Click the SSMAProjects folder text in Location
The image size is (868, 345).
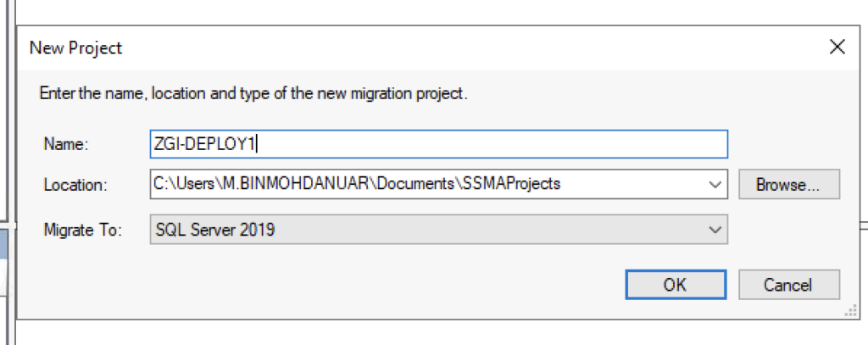tap(509, 184)
